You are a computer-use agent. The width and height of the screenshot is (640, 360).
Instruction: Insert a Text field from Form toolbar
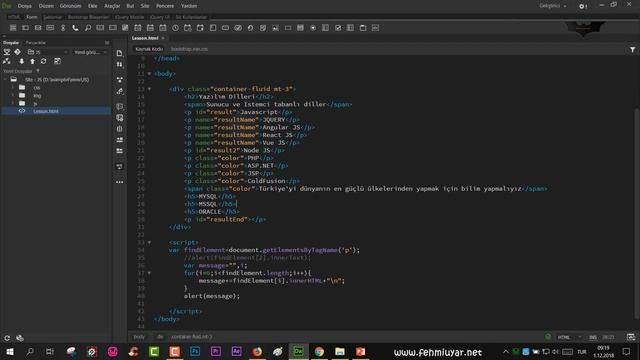click(25, 28)
